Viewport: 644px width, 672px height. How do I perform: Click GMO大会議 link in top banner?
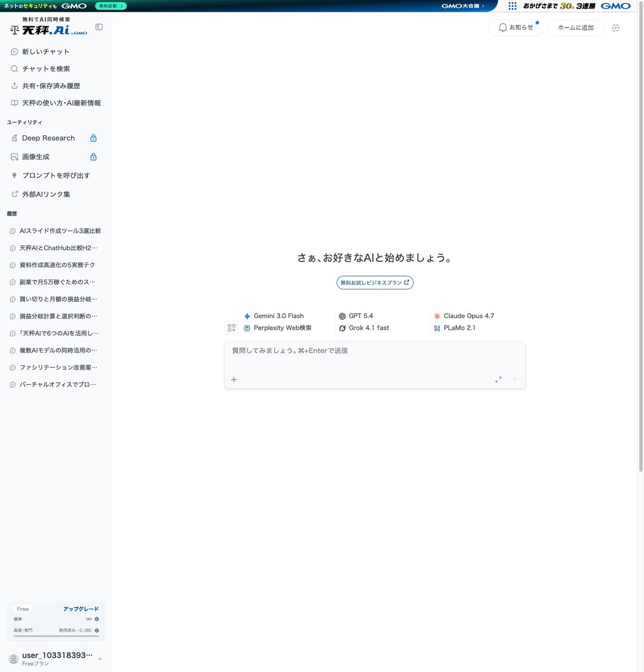(x=463, y=6)
